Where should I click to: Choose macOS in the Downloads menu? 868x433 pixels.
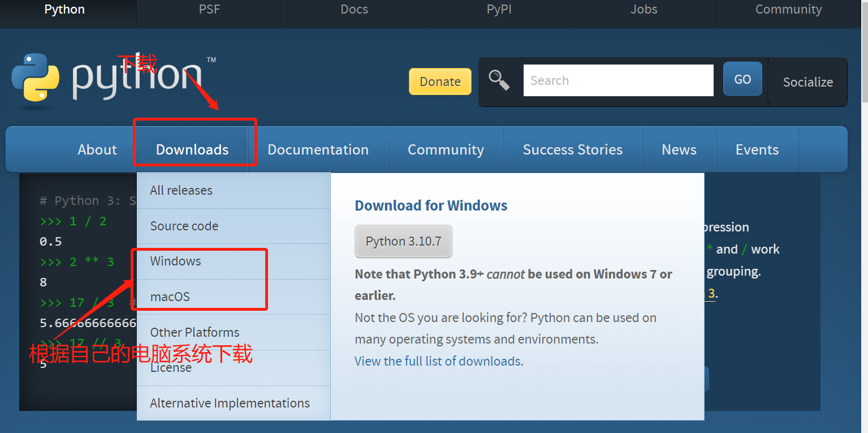pyautogui.click(x=234, y=297)
